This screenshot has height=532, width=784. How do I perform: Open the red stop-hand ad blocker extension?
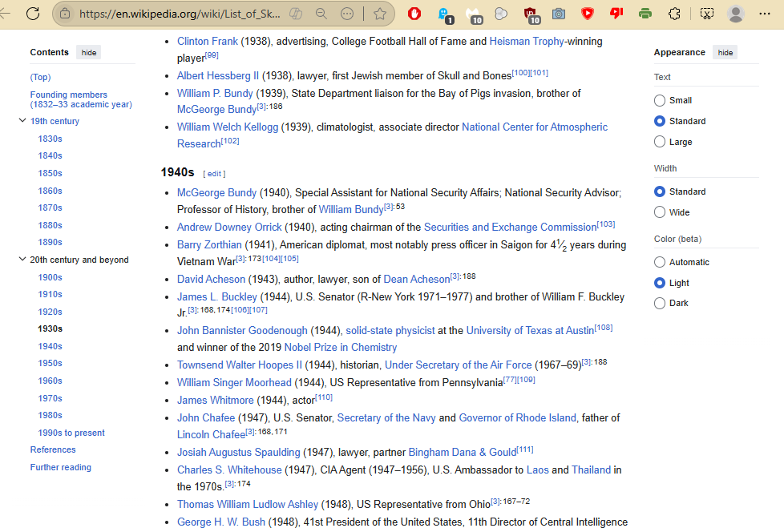pyautogui.click(x=414, y=14)
